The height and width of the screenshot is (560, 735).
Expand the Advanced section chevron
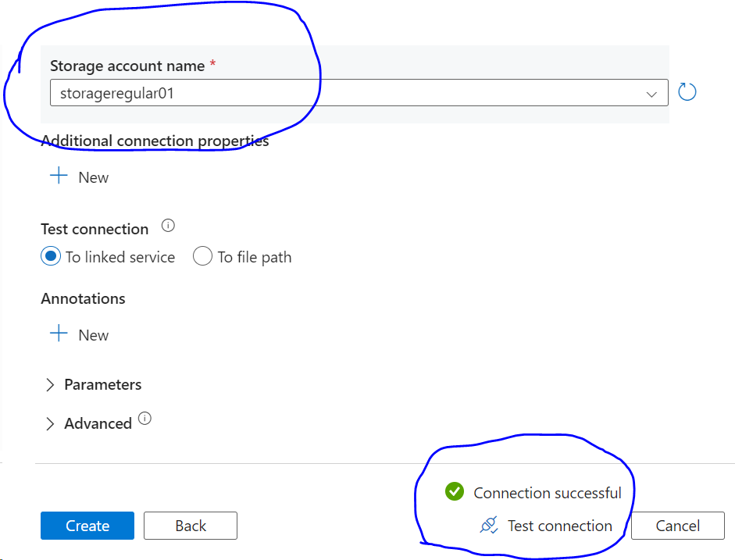pyautogui.click(x=50, y=424)
